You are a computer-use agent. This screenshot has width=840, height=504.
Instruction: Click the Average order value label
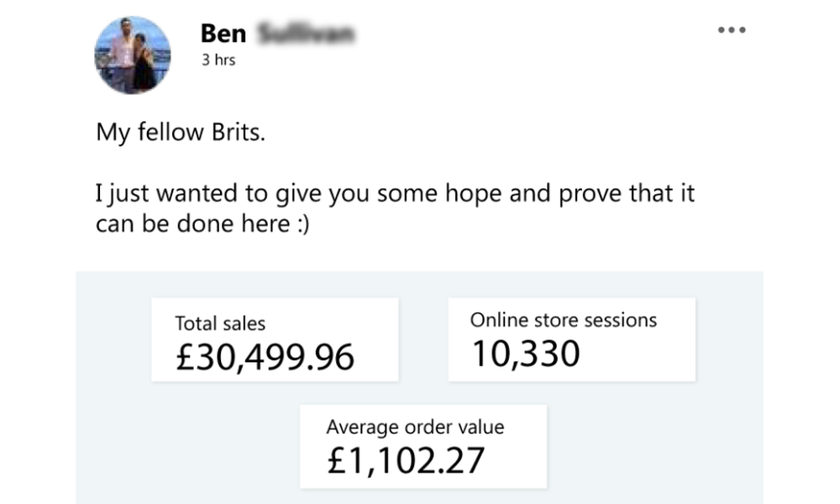pyautogui.click(x=416, y=427)
